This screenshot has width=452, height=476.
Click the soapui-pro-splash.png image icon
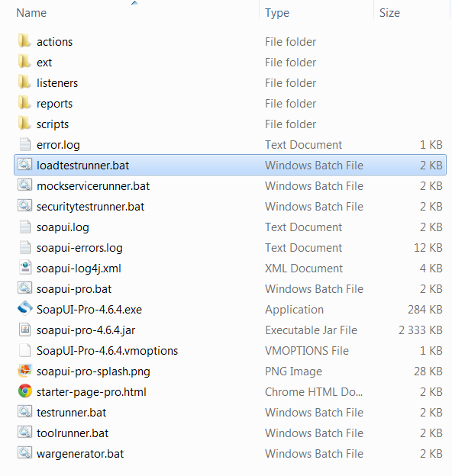click(25, 371)
